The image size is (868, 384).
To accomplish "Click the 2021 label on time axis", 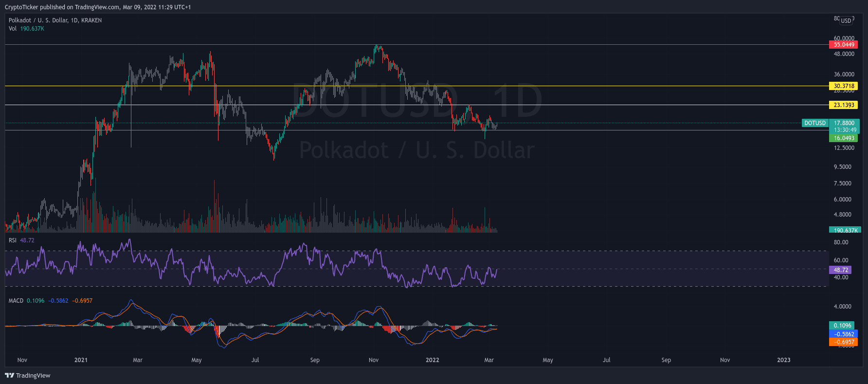I will [81, 360].
